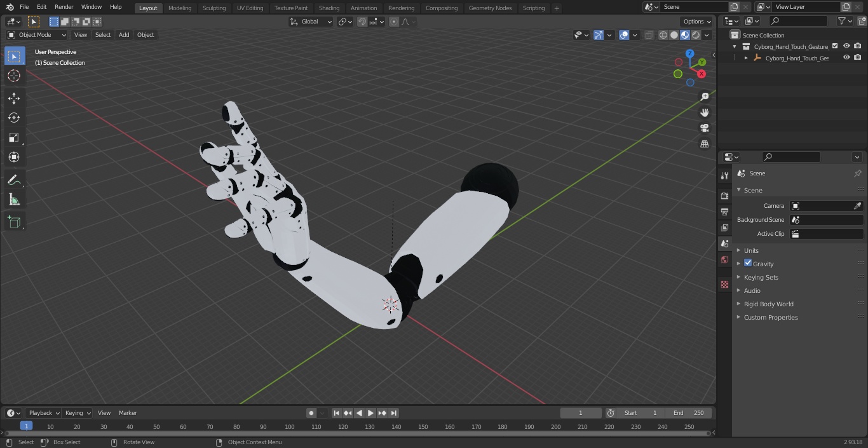The width and height of the screenshot is (868, 448).
Task: Open the shading options dropdown arrow
Action: pyautogui.click(x=707, y=35)
